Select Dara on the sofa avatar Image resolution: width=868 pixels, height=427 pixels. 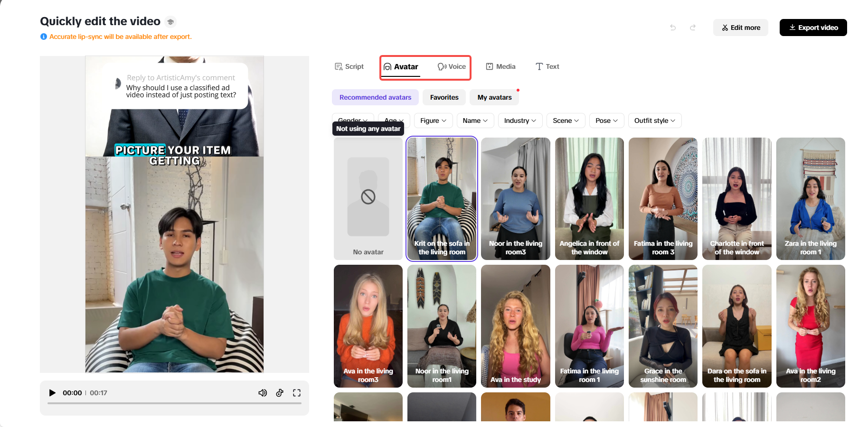737,326
